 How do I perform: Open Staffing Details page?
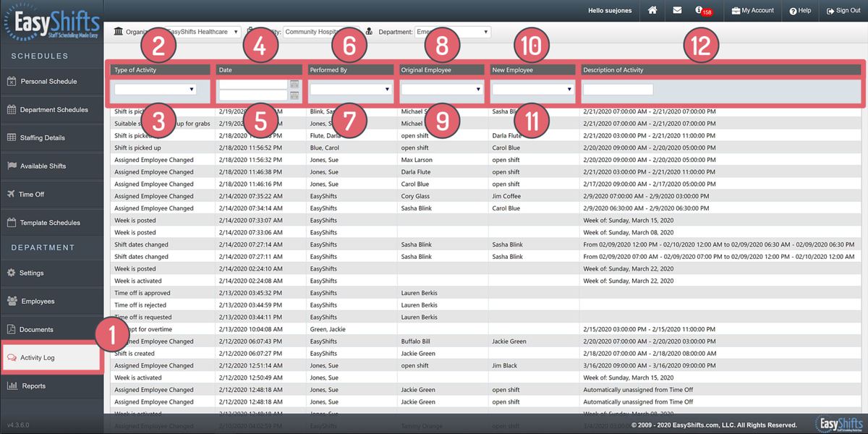coord(51,138)
